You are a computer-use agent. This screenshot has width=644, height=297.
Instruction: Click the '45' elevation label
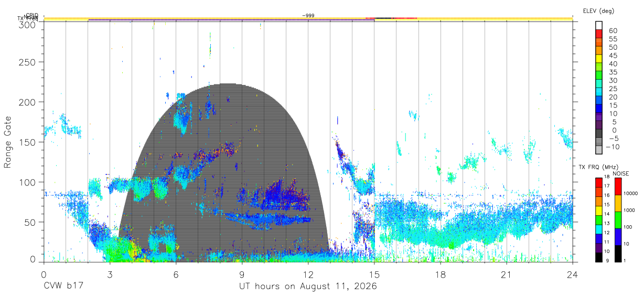click(x=613, y=56)
